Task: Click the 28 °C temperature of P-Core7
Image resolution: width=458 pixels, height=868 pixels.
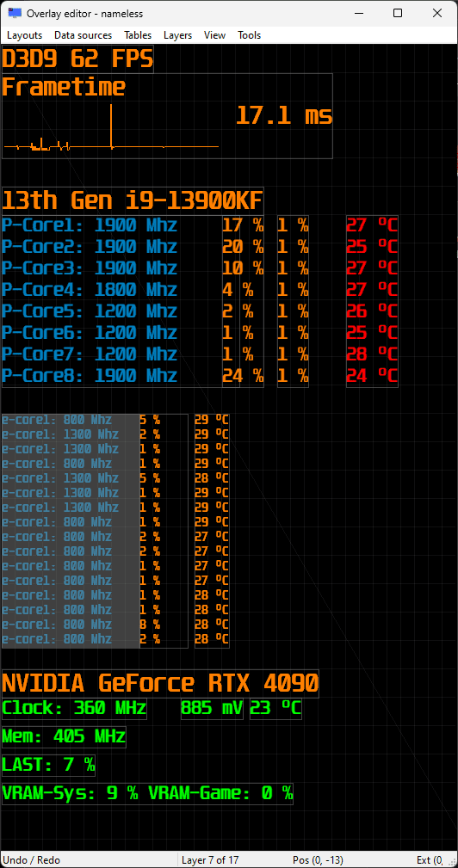Action: [372, 354]
